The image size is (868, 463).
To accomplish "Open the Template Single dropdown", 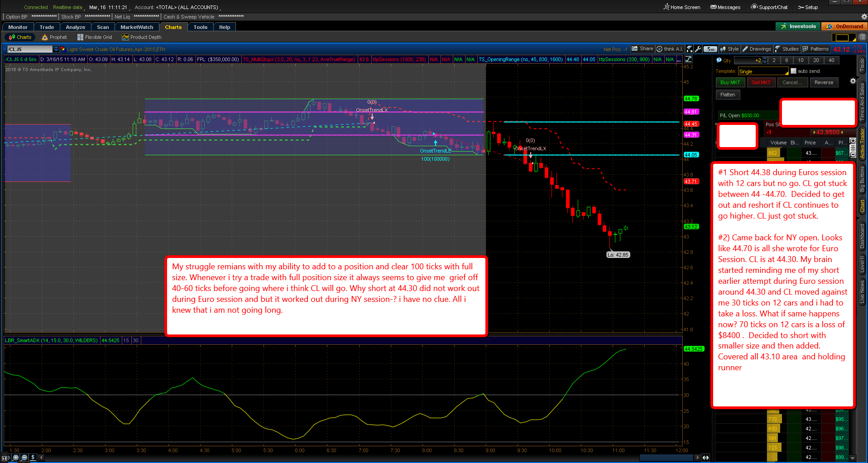I will point(763,71).
